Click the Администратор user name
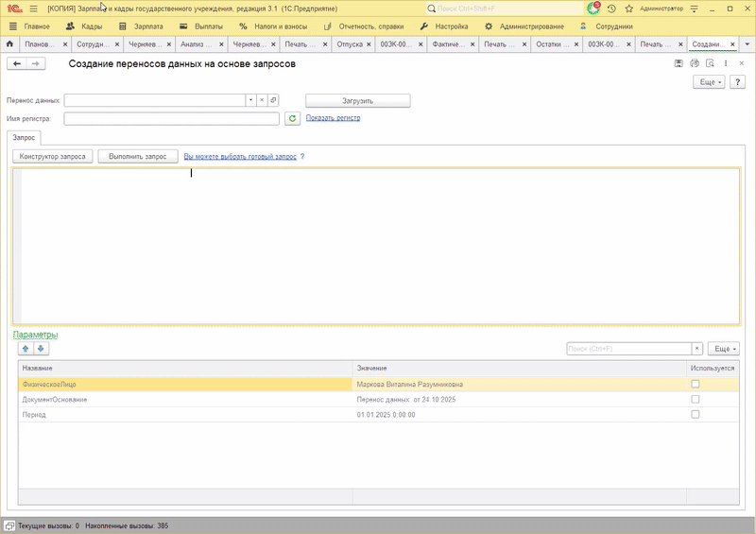The height and width of the screenshot is (534, 756). pyautogui.click(x=661, y=9)
